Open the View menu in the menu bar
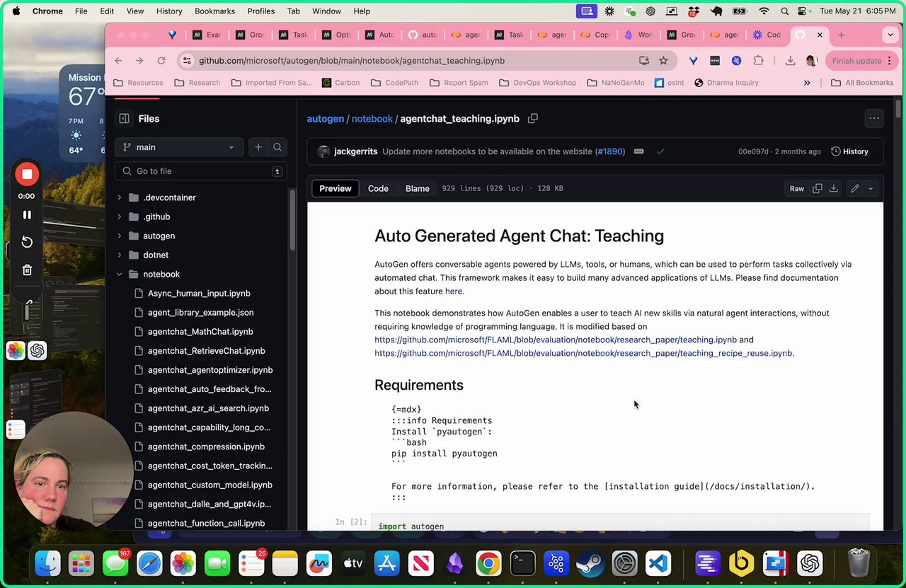906x588 pixels. pos(134,11)
